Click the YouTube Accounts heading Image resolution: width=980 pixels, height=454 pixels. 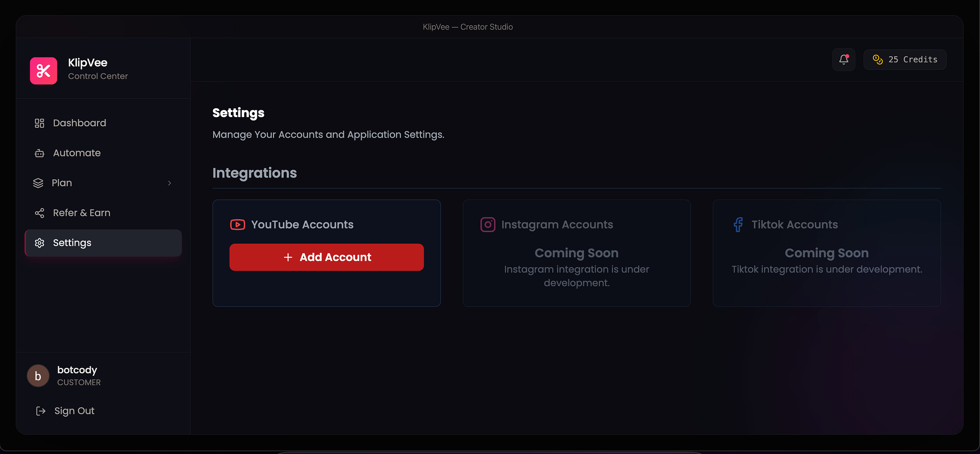302,225
